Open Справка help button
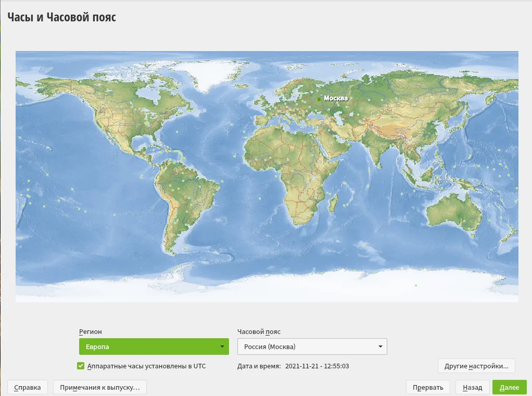 pyautogui.click(x=28, y=387)
